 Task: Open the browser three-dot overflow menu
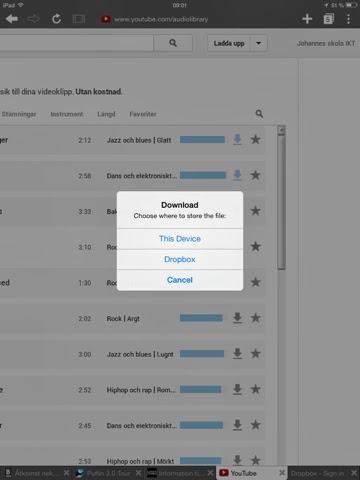(x=348, y=19)
